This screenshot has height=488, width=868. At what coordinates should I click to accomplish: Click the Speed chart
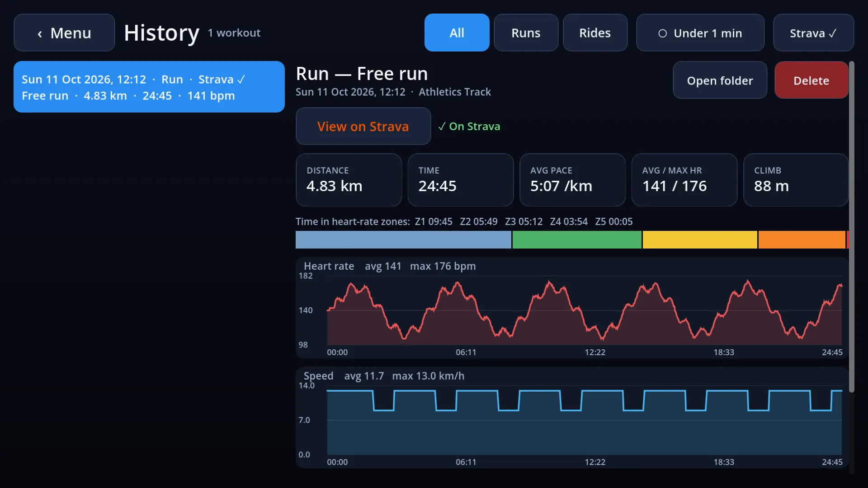572,418
